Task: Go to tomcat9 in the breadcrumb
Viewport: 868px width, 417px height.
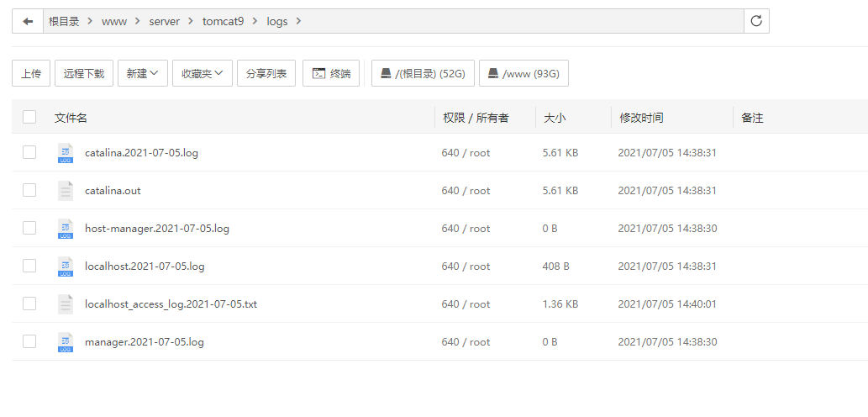Action: (x=223, y=22)
